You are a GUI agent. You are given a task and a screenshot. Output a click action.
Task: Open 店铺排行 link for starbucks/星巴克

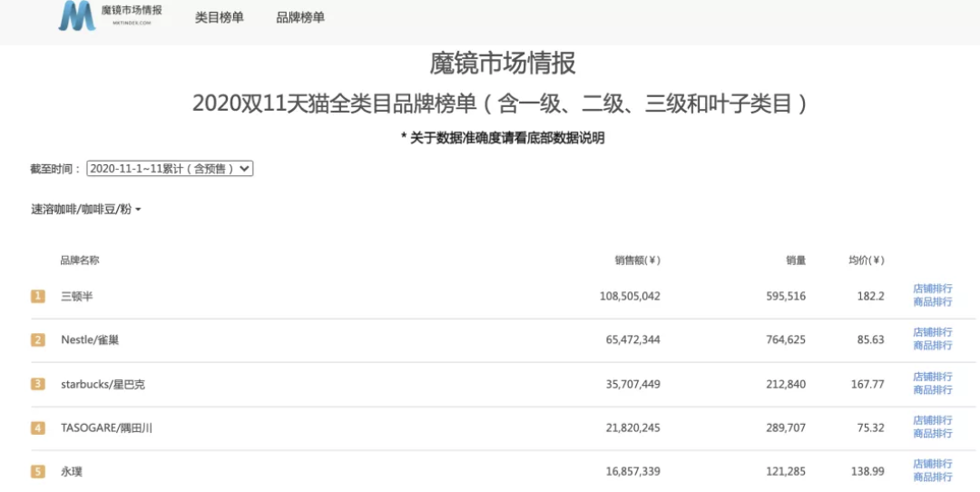click(933, 377)
